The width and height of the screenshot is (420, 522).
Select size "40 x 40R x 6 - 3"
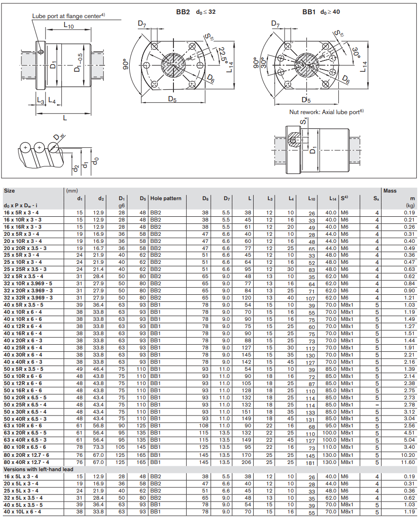(23, 362)
